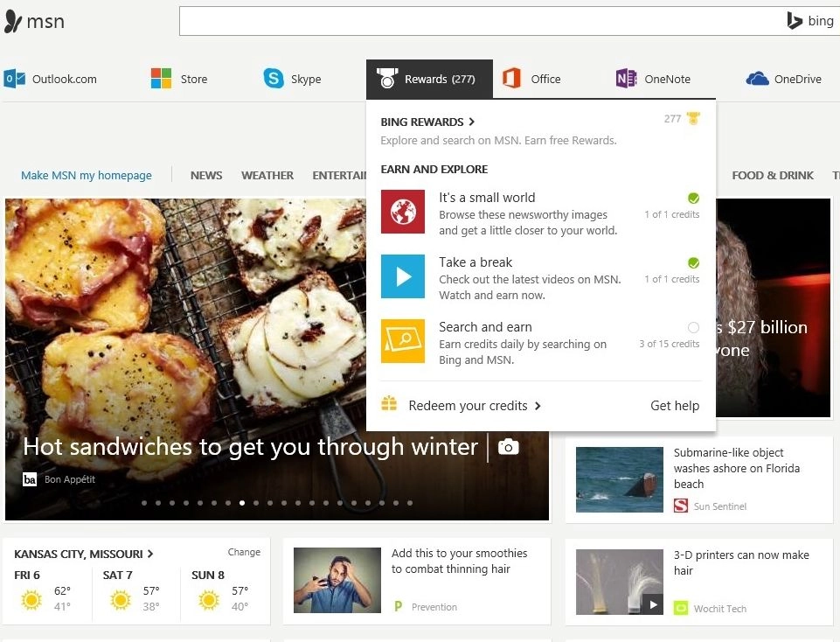Click the Saturday sunny weather icon
This screenshot has height=642, width=840.
tap(120, 599)
